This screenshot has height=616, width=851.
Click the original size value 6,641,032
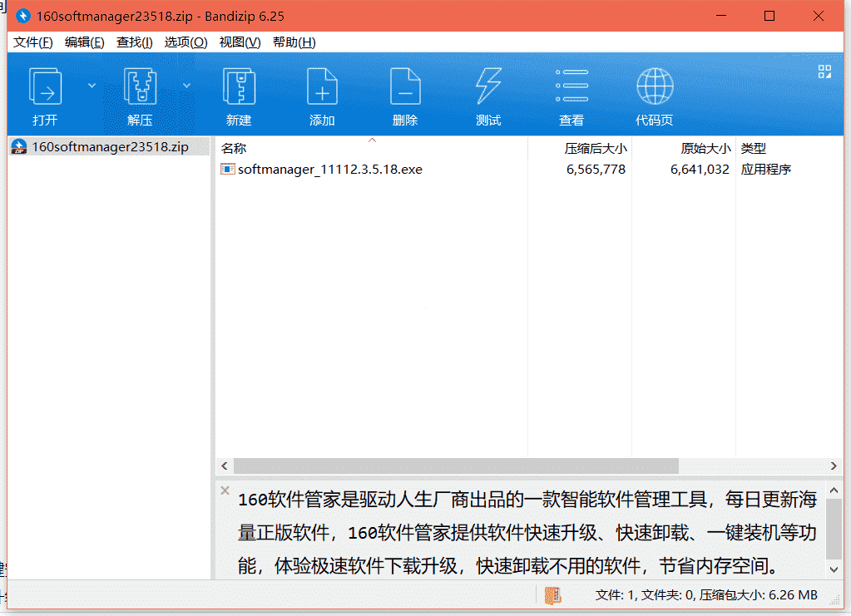[x=700, y=170]
